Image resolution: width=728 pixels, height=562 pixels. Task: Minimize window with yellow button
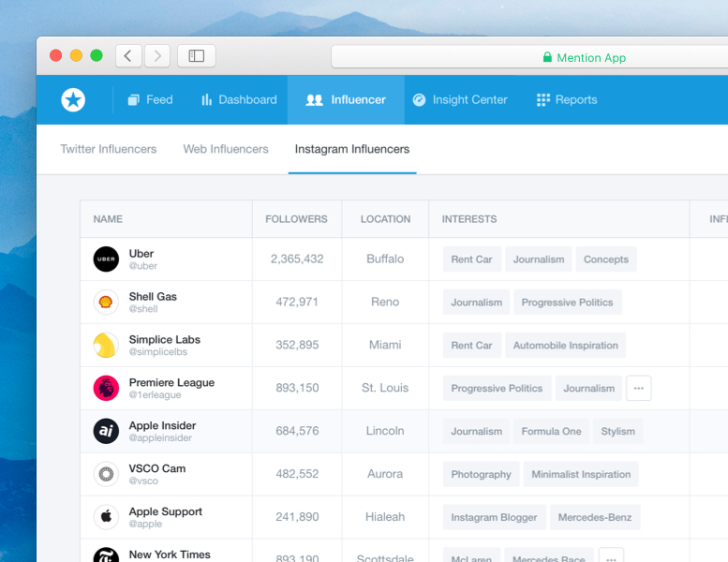[x=76, y=55]
